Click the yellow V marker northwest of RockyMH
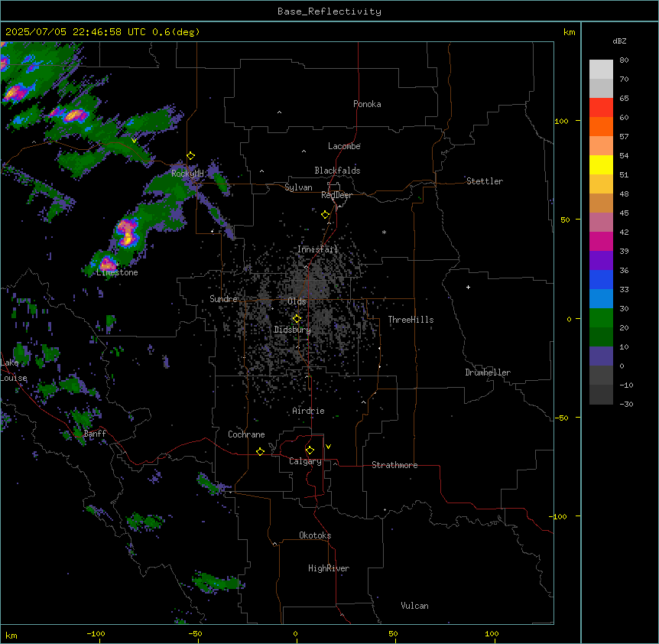Viewport: 659px width, 644px height. [134, 141]
